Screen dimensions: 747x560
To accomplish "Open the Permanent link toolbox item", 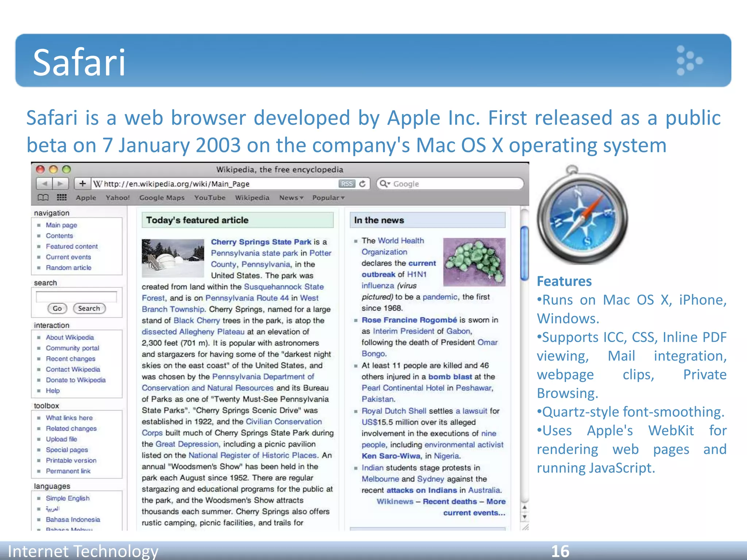I will pos(68,471).
